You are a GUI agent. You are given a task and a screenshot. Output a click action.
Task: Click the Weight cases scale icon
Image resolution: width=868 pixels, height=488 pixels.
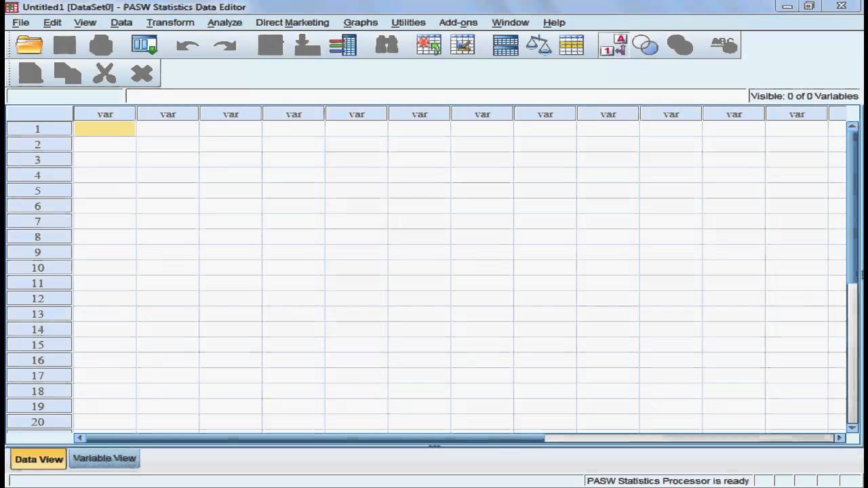[539, 45]
